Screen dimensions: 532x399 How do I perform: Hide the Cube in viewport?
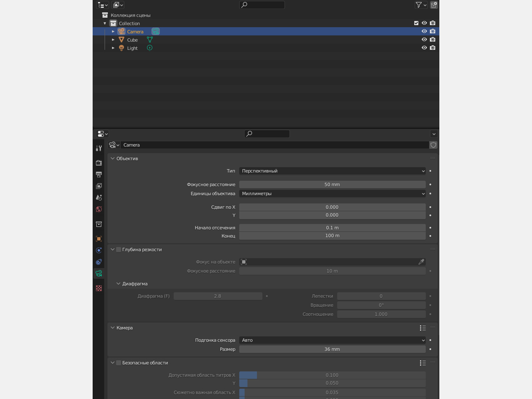point(424,40)
